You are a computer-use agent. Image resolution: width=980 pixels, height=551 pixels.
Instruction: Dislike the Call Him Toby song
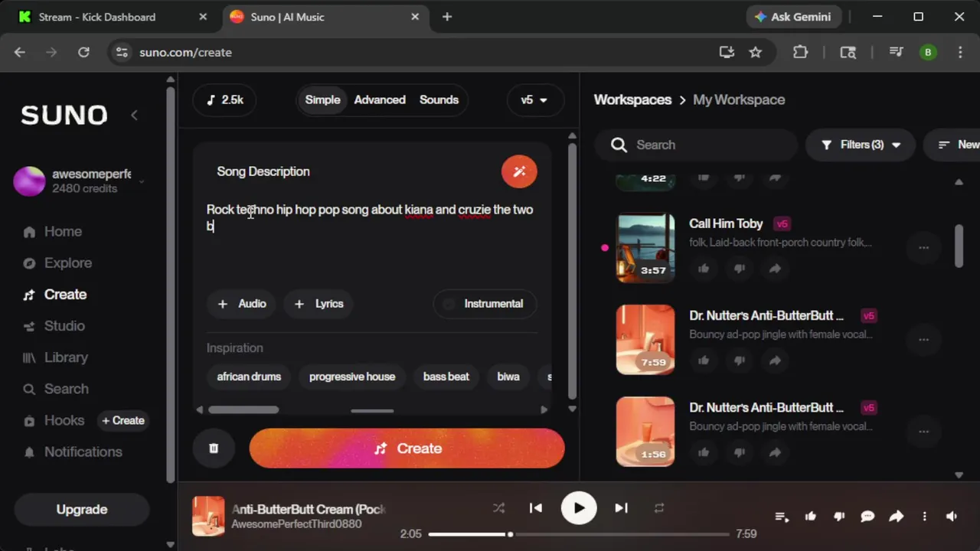(739, 269)
